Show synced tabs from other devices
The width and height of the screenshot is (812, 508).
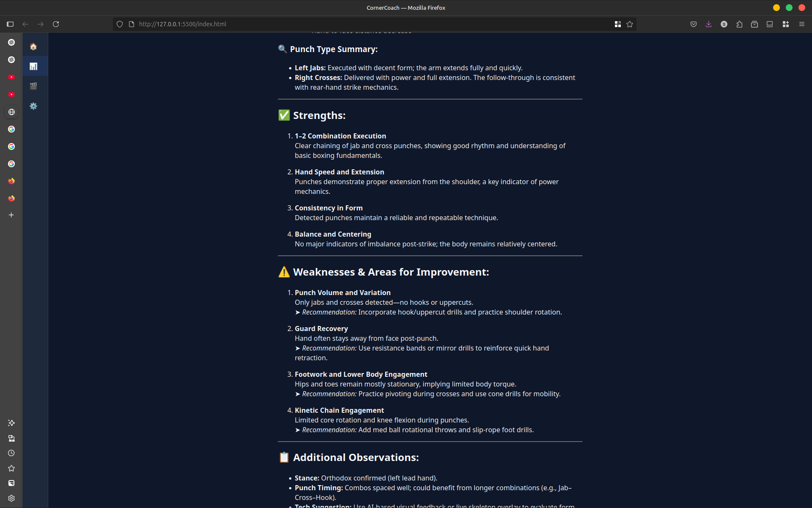click(11, 438)
